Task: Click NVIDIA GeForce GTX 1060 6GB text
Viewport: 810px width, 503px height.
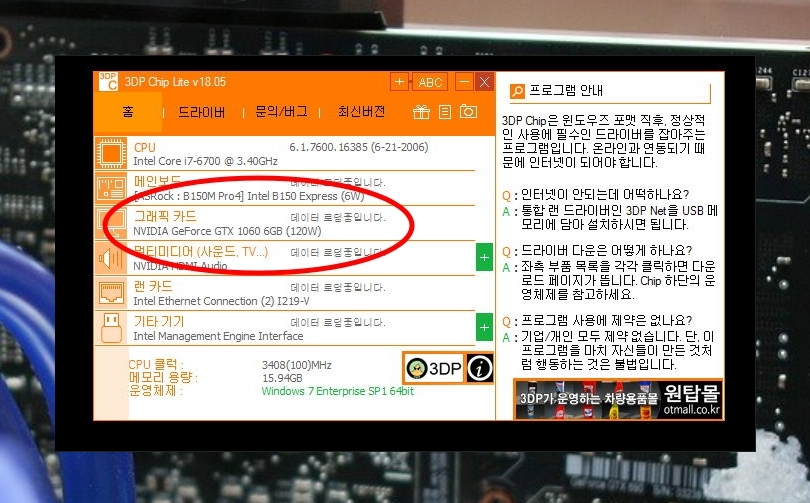Action: click(227, 231)
